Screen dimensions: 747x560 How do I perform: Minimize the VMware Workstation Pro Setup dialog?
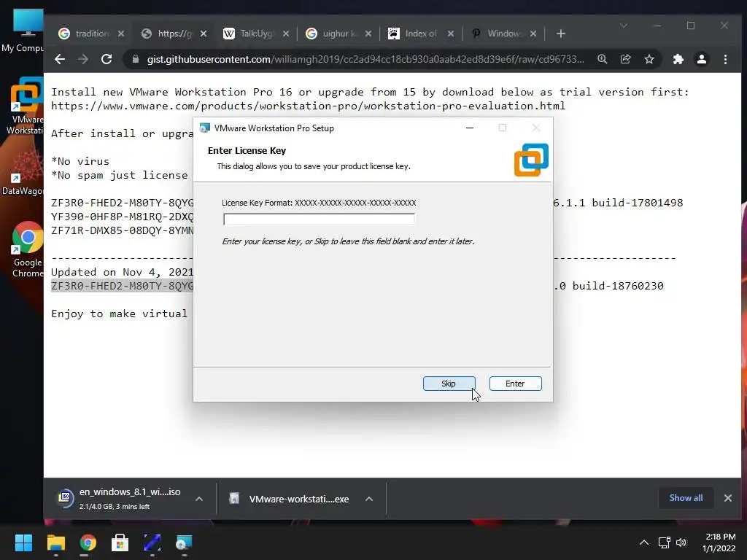point(469,128)
